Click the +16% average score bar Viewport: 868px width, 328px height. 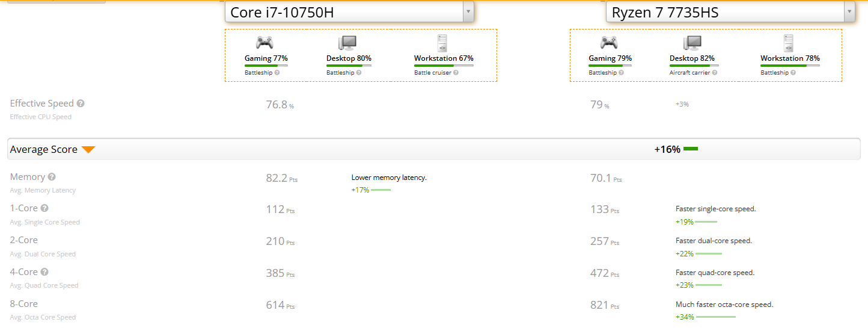point(691,149)
